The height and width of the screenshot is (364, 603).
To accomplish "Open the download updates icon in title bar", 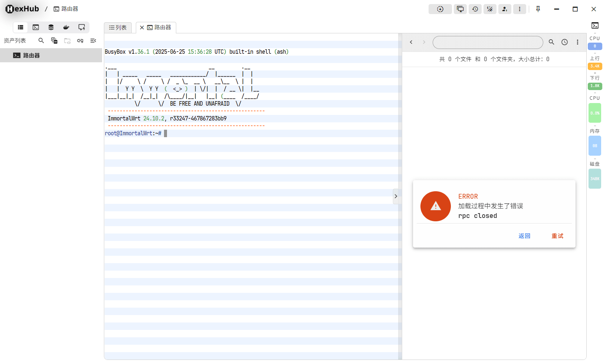I will (x=440, y=9).
